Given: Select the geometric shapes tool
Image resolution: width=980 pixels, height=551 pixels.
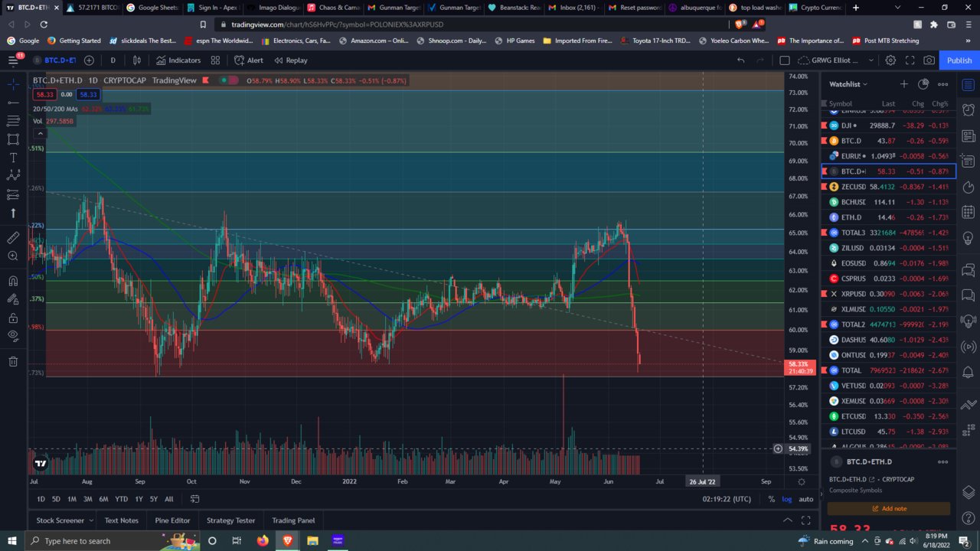Looking at the screenshot, I should coord(13,139).
